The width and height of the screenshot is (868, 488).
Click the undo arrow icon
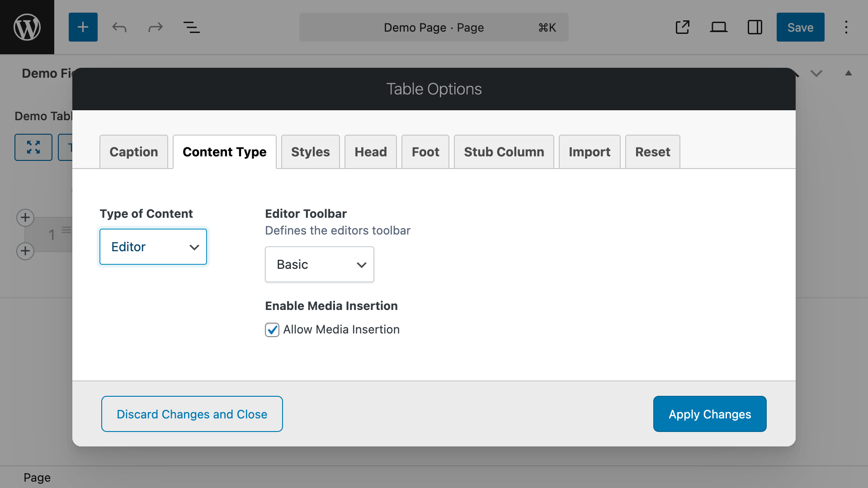click(119, 27)
